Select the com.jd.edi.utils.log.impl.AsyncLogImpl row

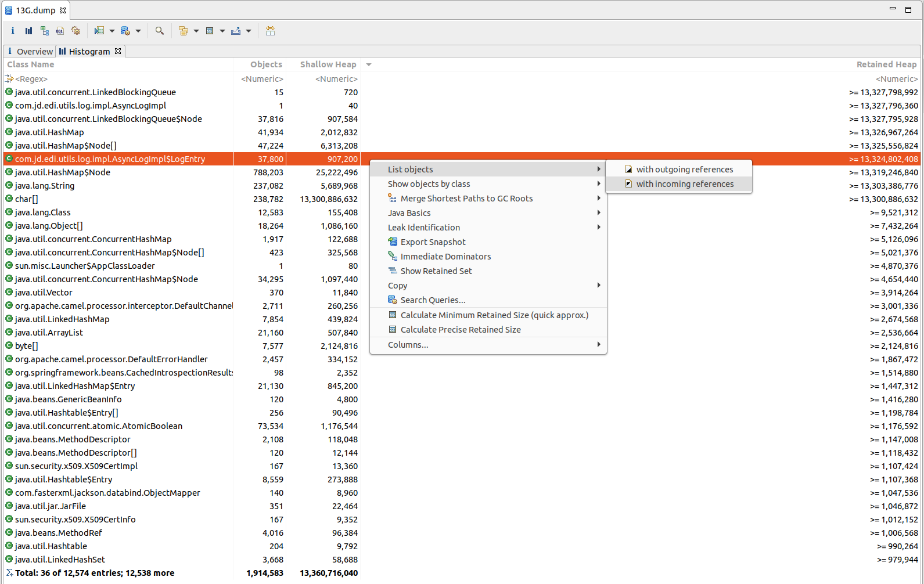tap(462, 105)
